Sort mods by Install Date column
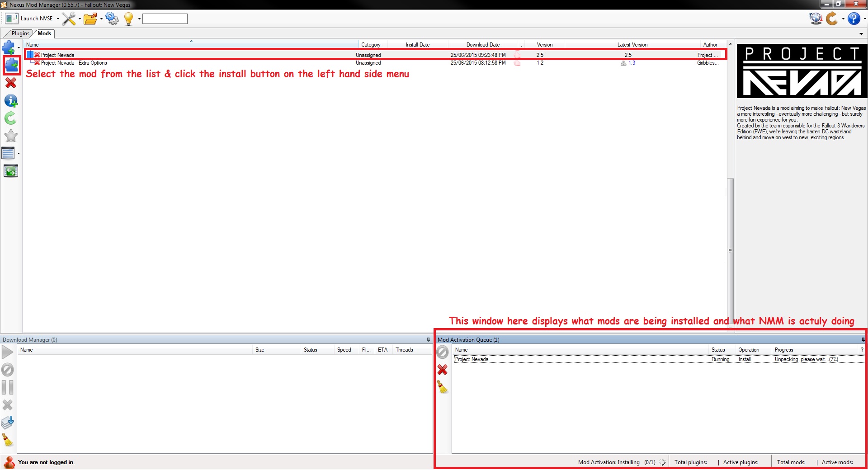 (418, 45)
